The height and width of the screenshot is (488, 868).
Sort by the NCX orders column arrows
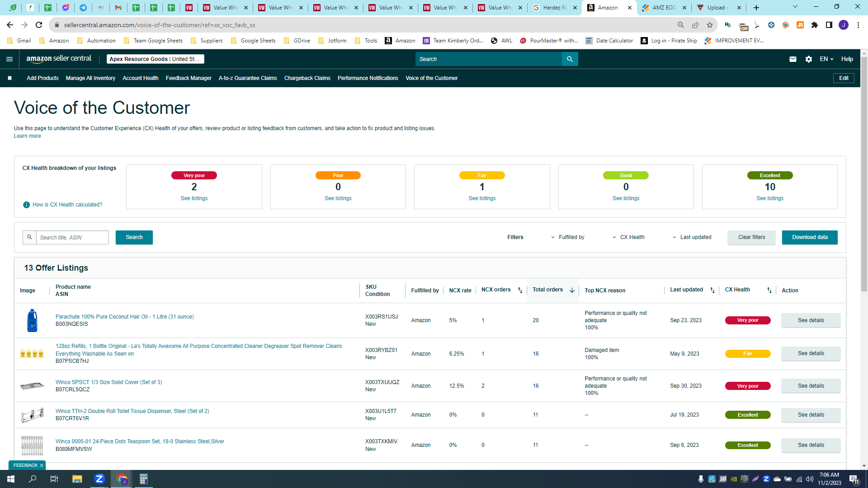click(520, 290)
